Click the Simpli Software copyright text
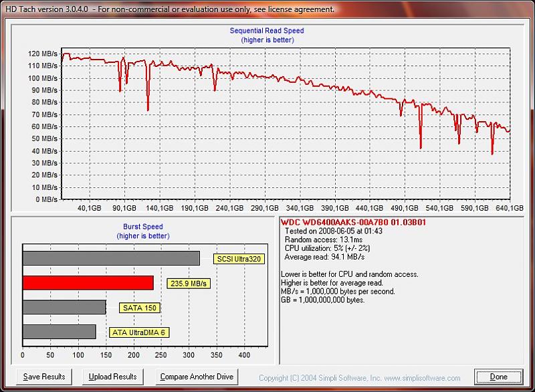 pos(360,378)
